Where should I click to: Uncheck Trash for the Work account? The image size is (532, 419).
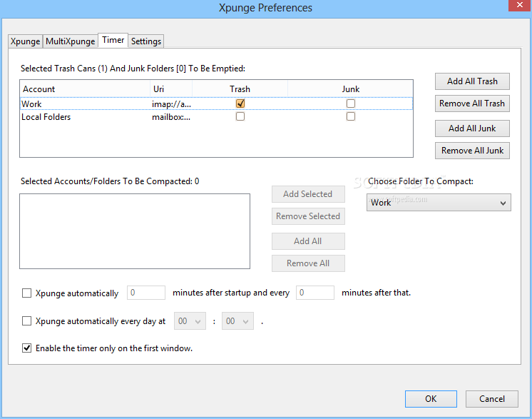[240, 104]
